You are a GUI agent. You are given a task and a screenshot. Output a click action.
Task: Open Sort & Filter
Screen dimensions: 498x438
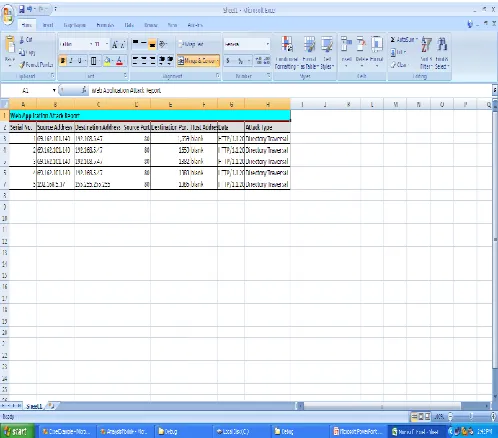(x=426, y=53)
